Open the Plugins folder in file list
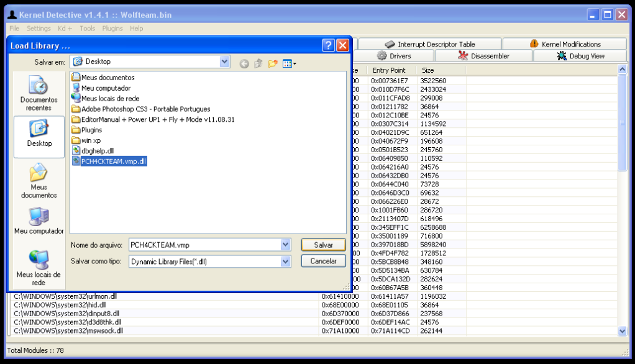Image resolution: width=635 pixels, height=364 pixels. 91,130
